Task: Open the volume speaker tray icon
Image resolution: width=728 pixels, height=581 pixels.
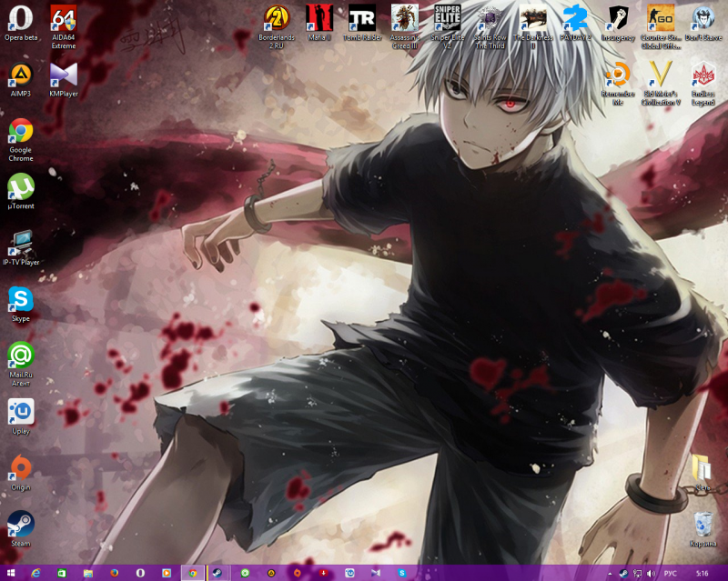Action: (651, 574)
